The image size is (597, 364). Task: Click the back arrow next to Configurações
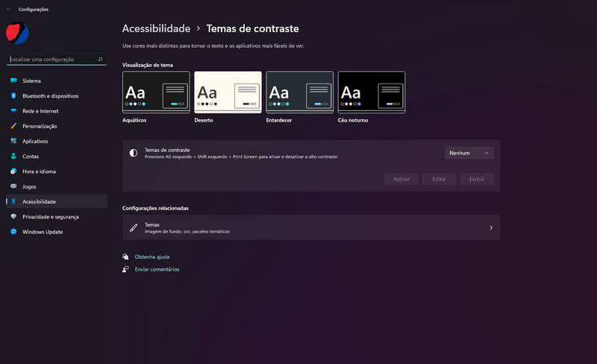pyautogui.click(x=9, y=9)
